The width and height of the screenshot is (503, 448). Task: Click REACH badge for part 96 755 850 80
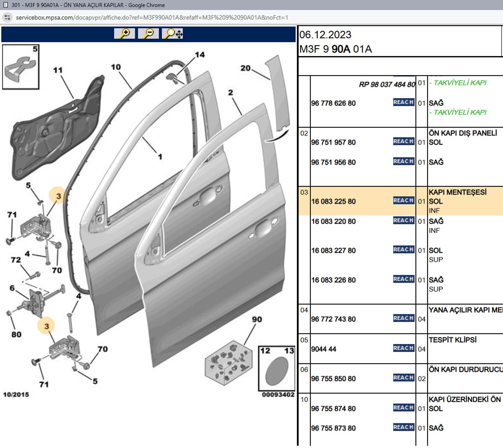(404, 378)
